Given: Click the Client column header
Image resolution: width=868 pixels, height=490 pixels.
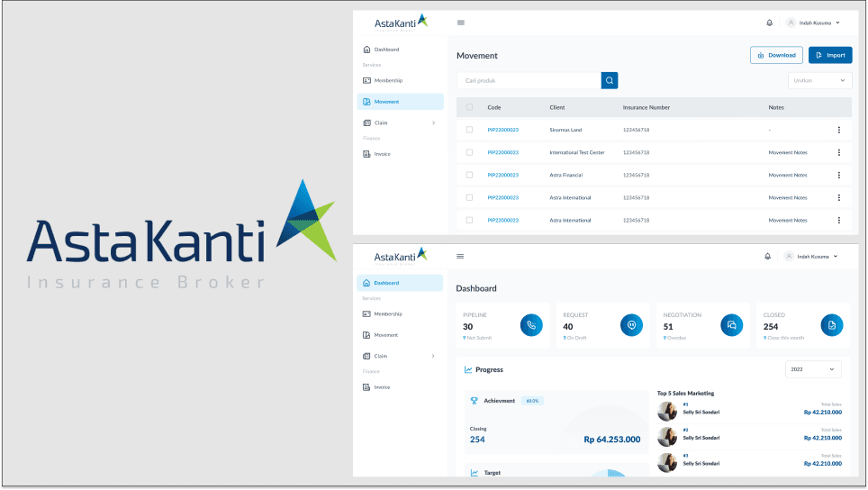Looking at the screenshot, I should click(556, 107).
